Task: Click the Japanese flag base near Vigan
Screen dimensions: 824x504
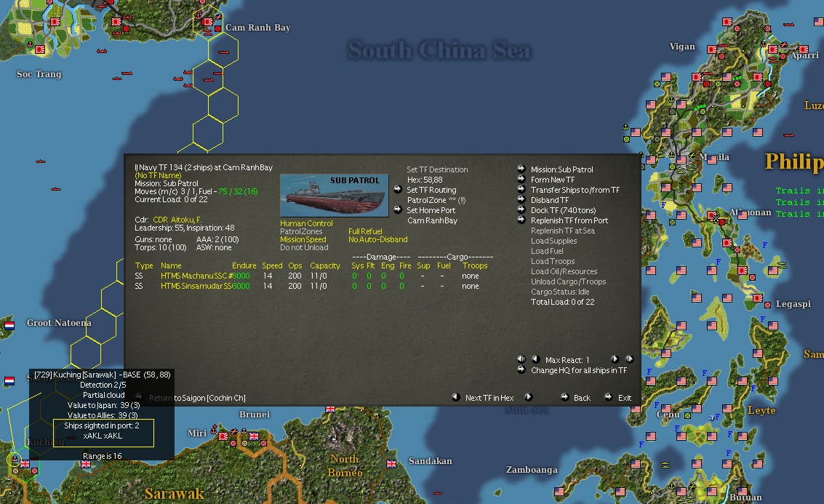Action: click(711, 49)
